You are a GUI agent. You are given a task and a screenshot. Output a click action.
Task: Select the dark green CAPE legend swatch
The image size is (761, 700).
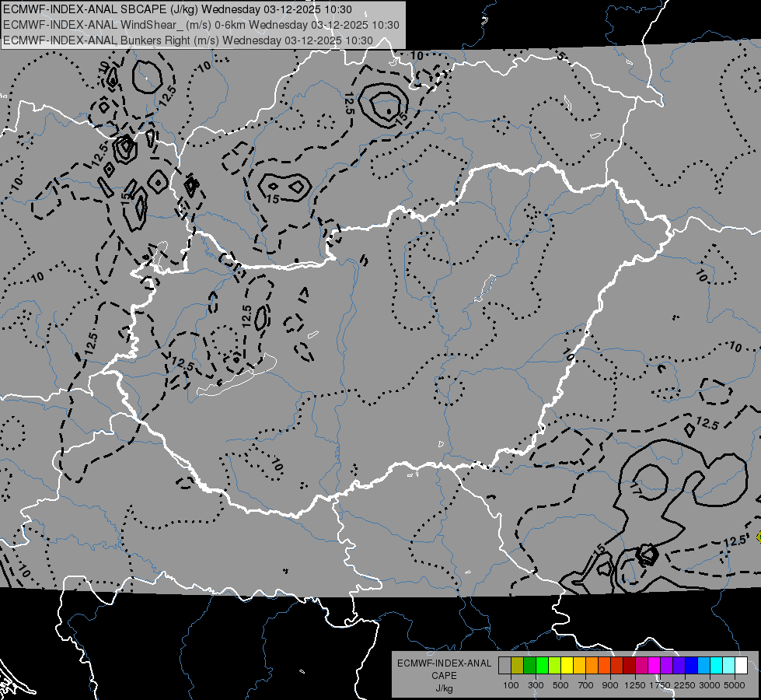click(x=529, y=666)
